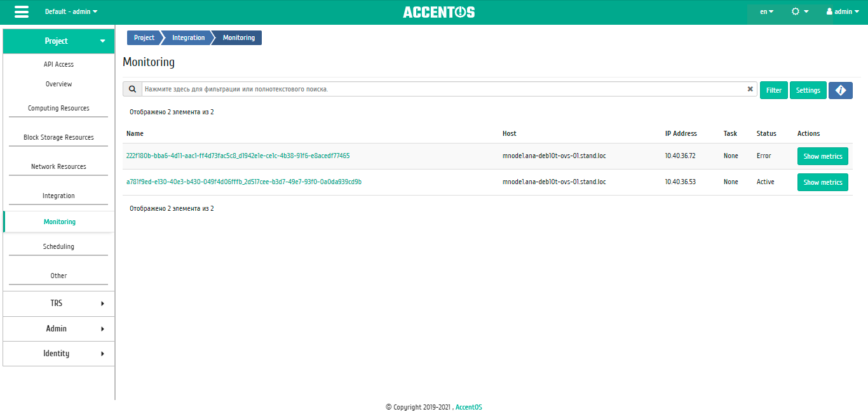Image resolution: width=868 pixels, height=414 pixels.
Task: Collapse the Project sidebar section
Action: click(58, 41)
